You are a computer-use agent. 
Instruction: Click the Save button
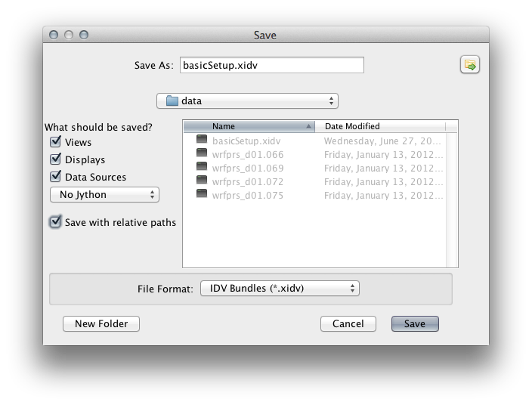point(415,323)
